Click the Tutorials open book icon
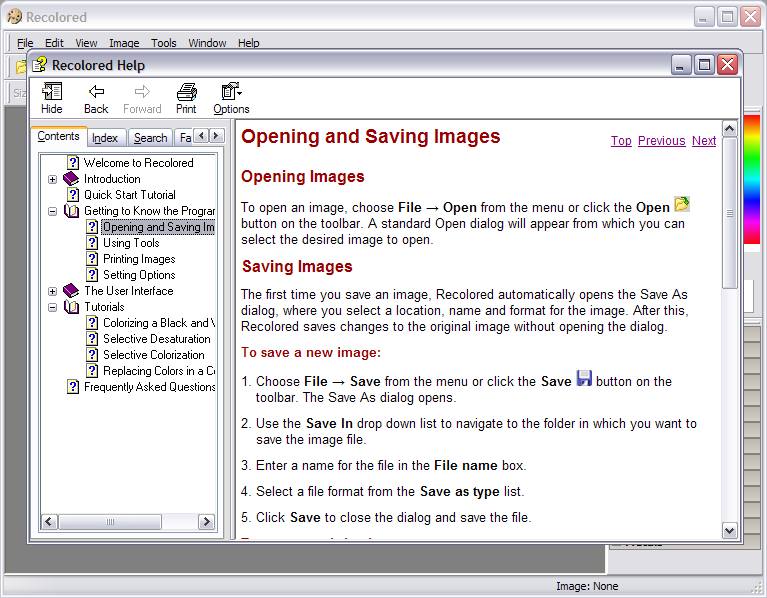This screenshot has width=767, height=598. coord(71,307)
